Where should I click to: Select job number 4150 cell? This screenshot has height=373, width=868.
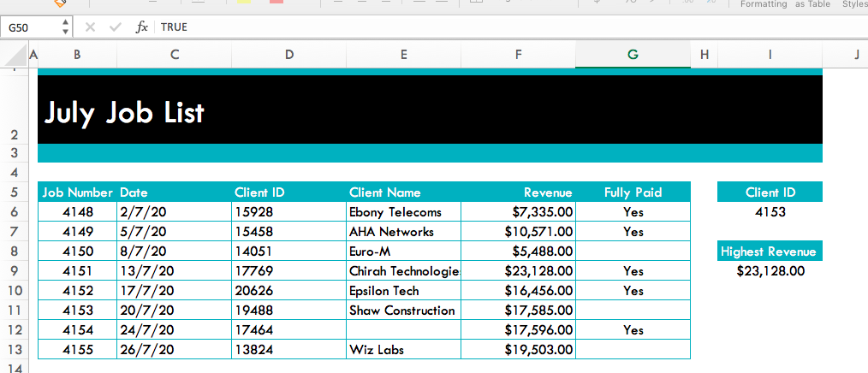click(x=78, y=252)
